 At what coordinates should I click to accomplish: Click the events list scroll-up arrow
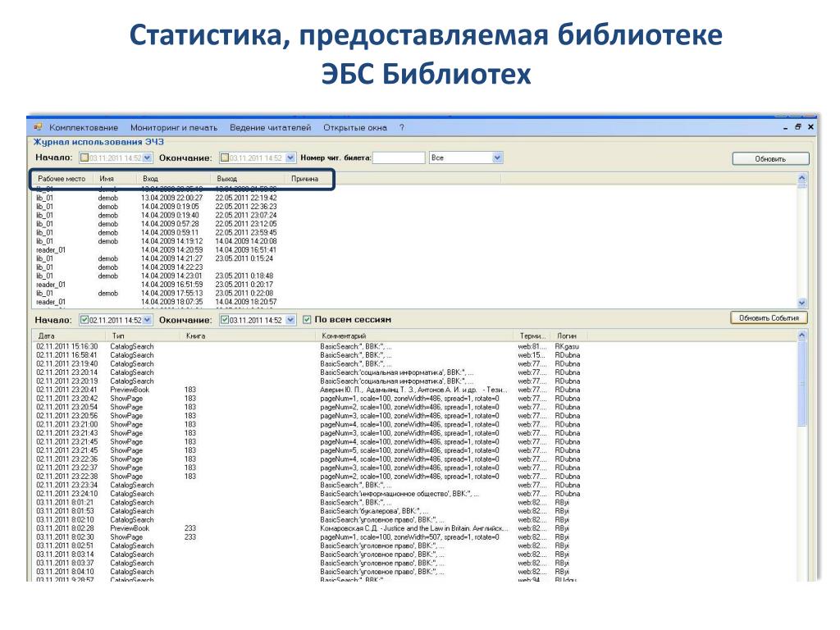(802, 336)
